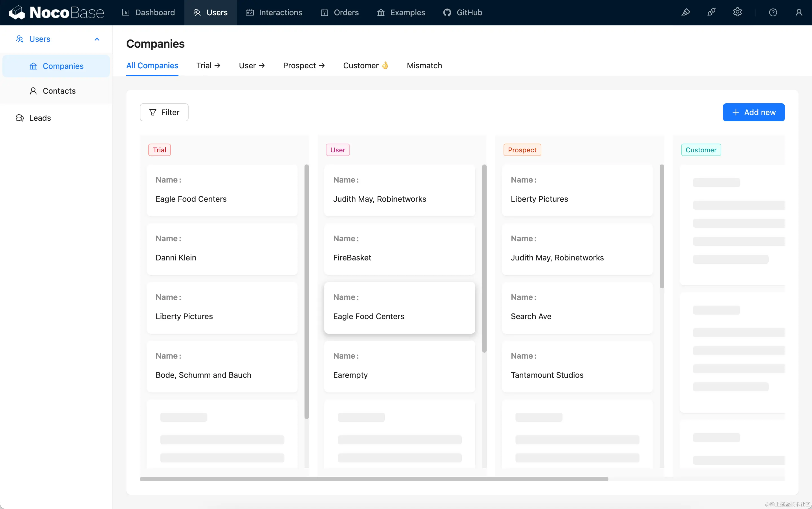
Task: Click the Prospect column tag
Action: (x=522, y=150)
